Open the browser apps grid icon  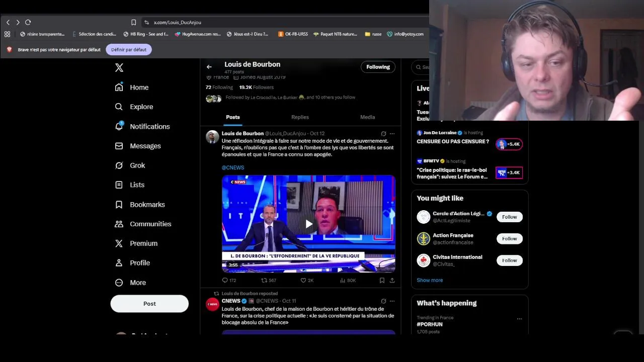point(7,34)
